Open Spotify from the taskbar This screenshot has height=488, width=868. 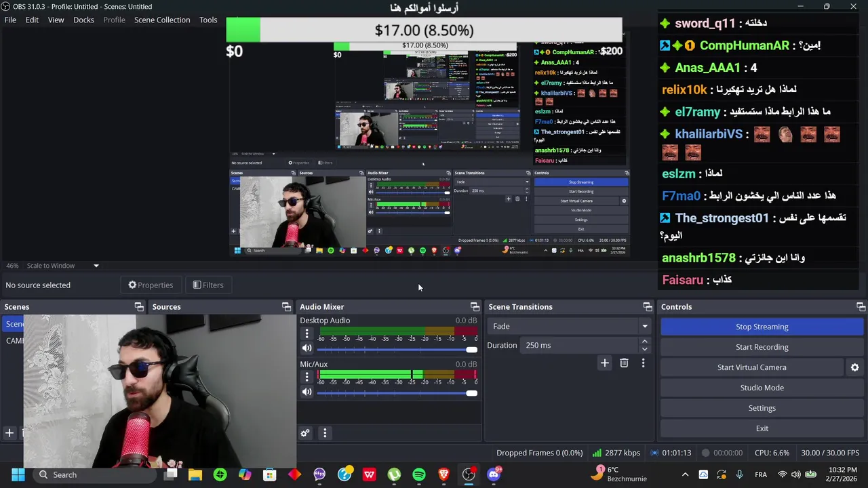[x=419, y=474]
